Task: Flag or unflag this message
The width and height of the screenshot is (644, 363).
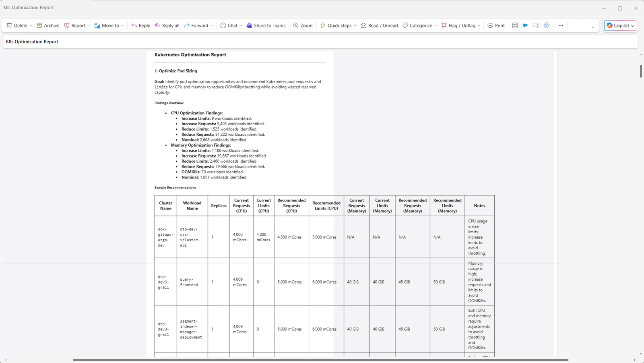Action: coord(458,25)
